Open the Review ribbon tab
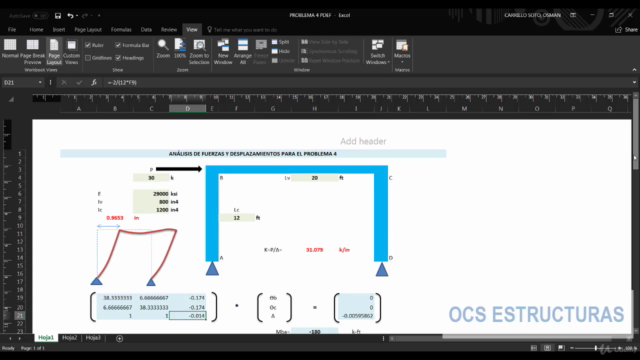 coord(169,30)
